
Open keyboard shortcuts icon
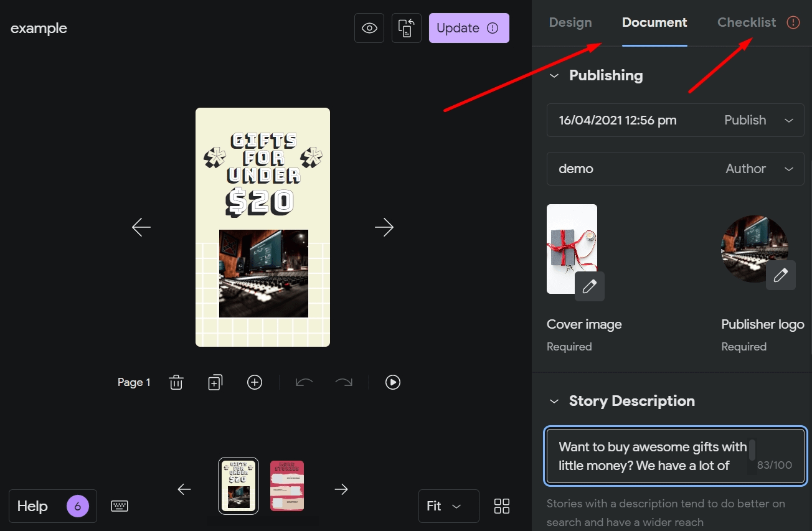pyautogui.click(x=120, y=506)
